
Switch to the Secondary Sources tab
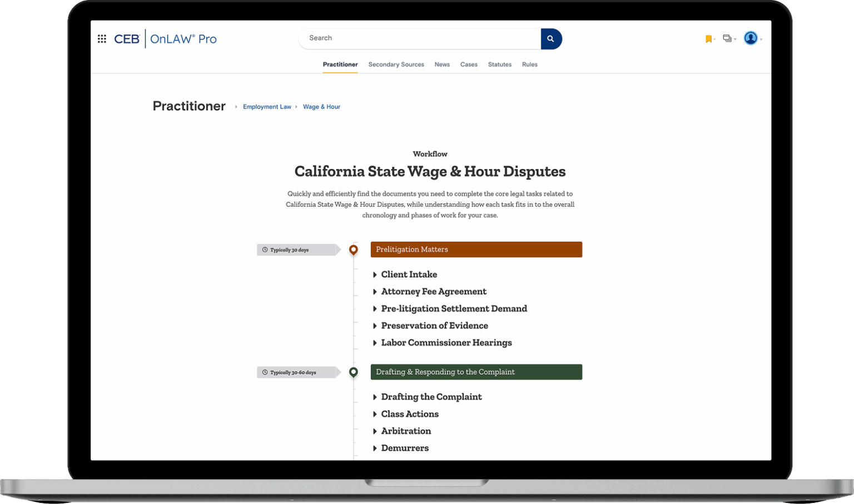396,64
